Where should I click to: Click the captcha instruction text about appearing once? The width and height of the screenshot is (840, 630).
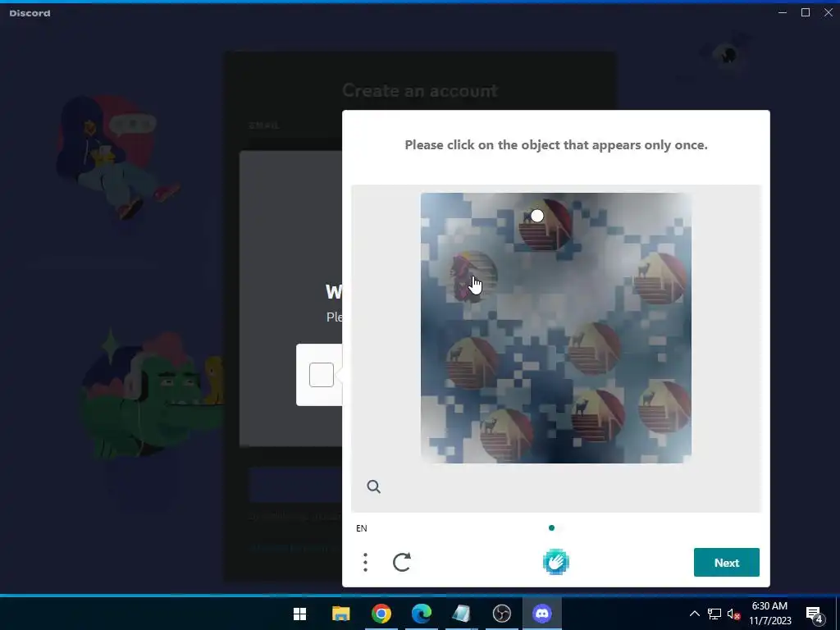556,144
